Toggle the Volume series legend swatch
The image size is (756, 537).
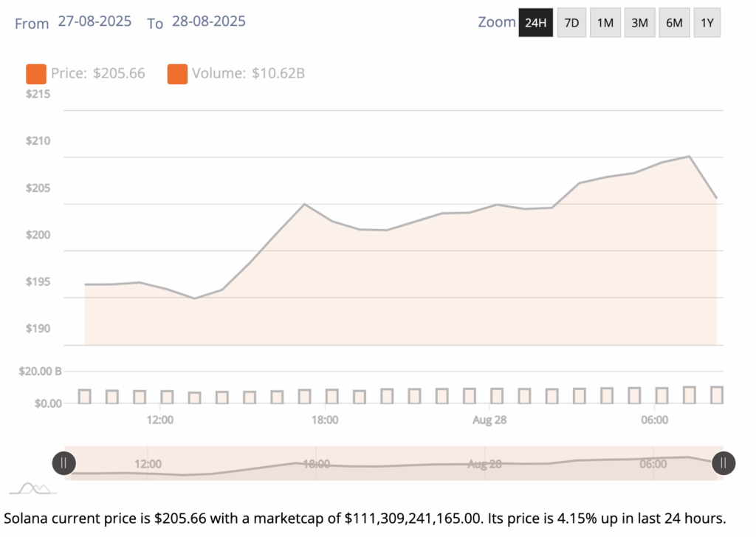(177, 74)
